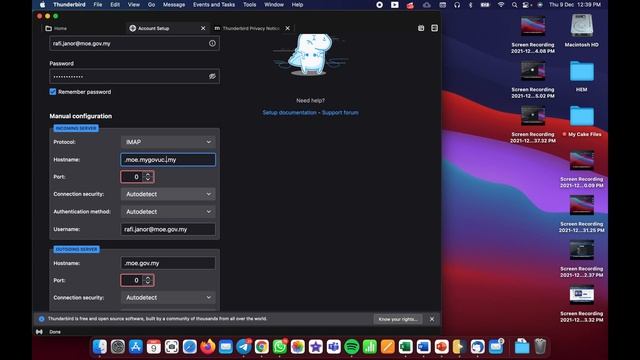
Task: Open Finder from the dock
Action: pos(100,347)
